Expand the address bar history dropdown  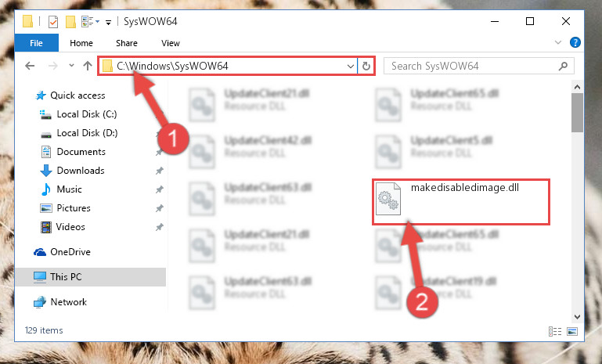(350, 66)
